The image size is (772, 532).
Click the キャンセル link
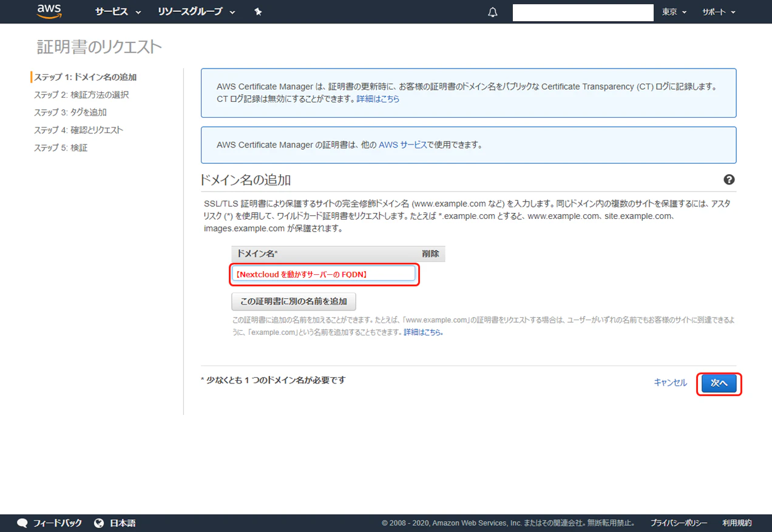click(670, 383)
